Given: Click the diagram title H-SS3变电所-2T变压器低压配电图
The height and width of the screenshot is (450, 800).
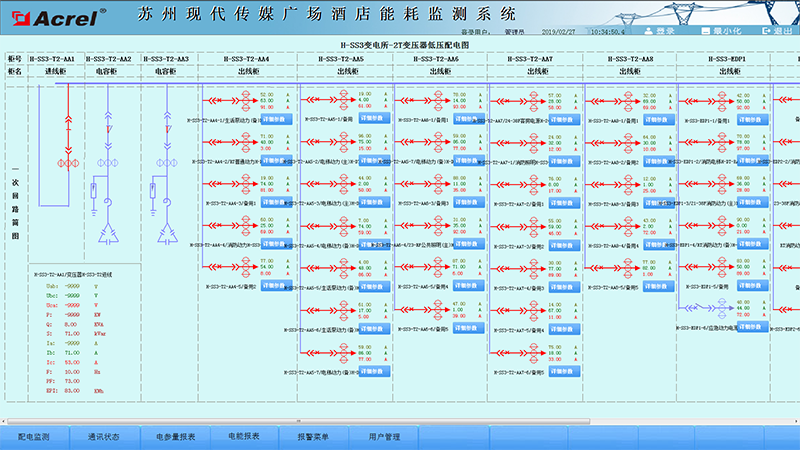Looking at the screenshot, I should pyautogui.click(x=405, y=45).
